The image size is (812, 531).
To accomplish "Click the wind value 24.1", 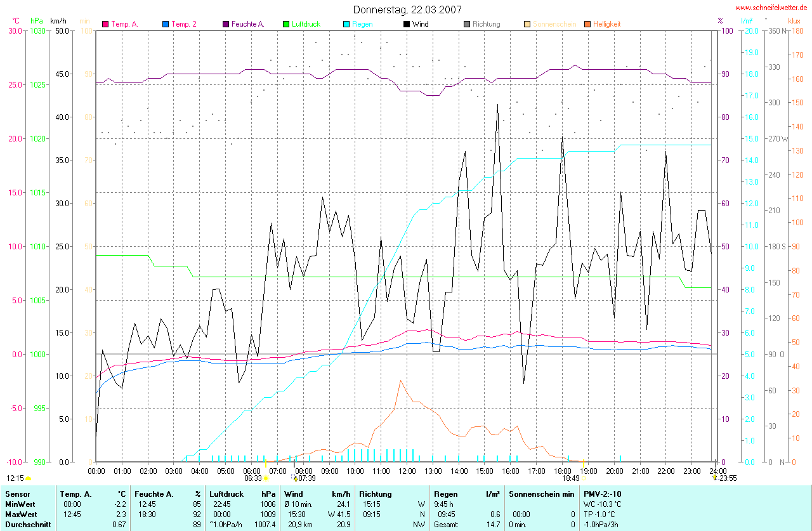I will point(343,504).
